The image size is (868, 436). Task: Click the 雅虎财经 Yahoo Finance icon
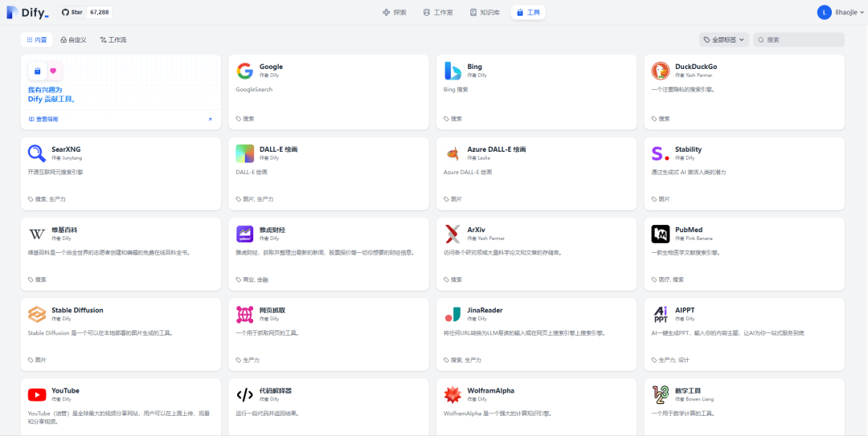click(244, 234)
